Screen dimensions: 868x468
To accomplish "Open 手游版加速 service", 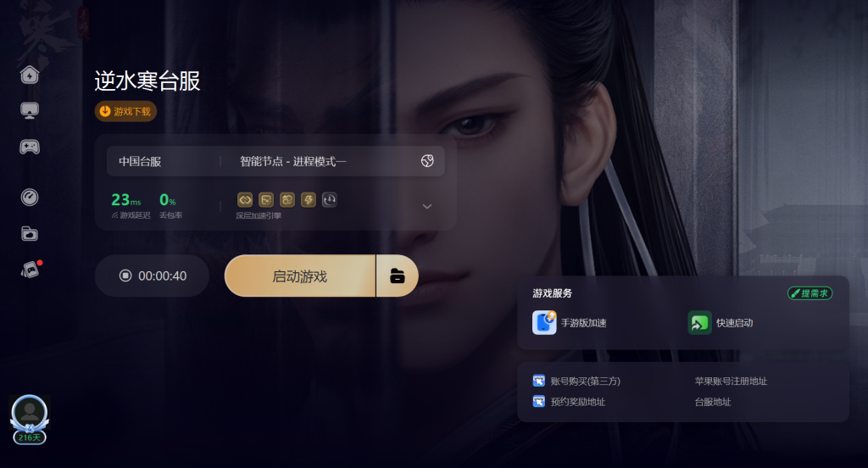I will click(570, 322).
